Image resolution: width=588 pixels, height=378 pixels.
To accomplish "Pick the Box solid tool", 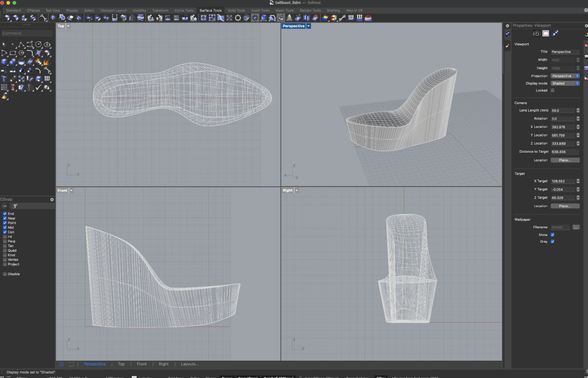I will [x=4, y=61].
